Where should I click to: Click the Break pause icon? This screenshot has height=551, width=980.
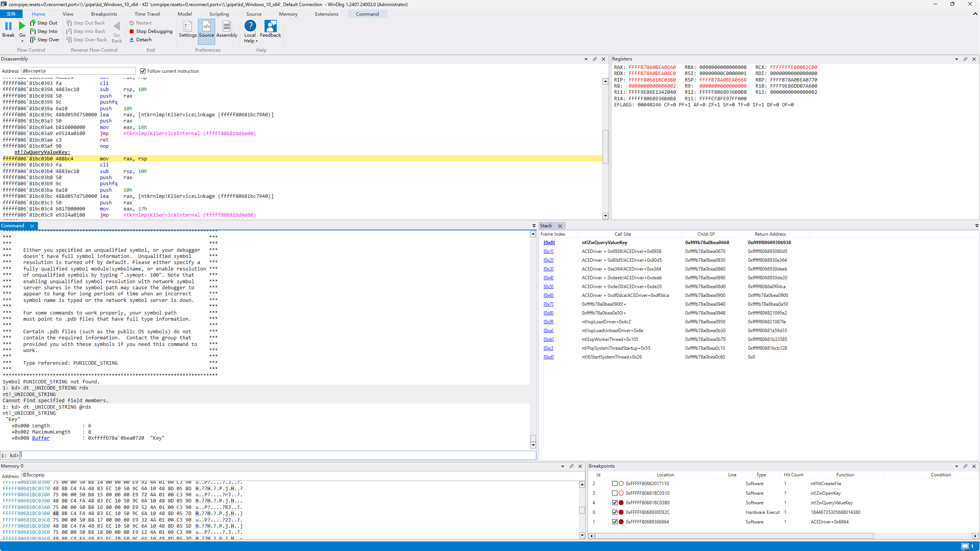[x=8, y=26]
